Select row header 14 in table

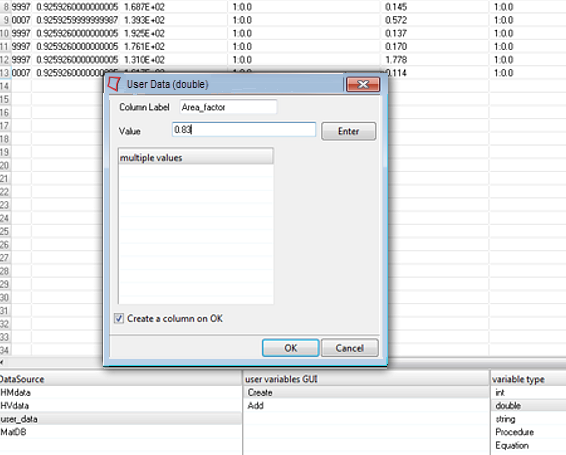point(5,86)
